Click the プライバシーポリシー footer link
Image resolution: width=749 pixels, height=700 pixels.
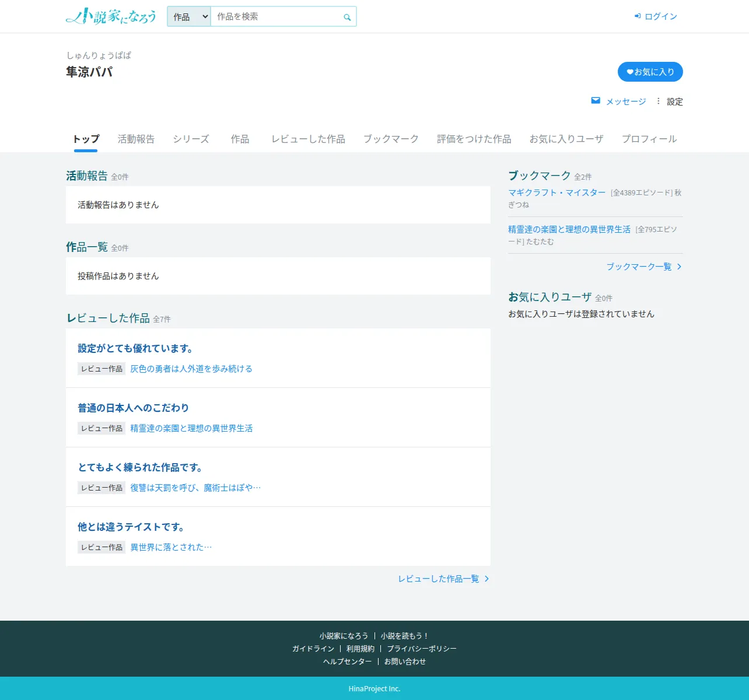click(422, 649)
